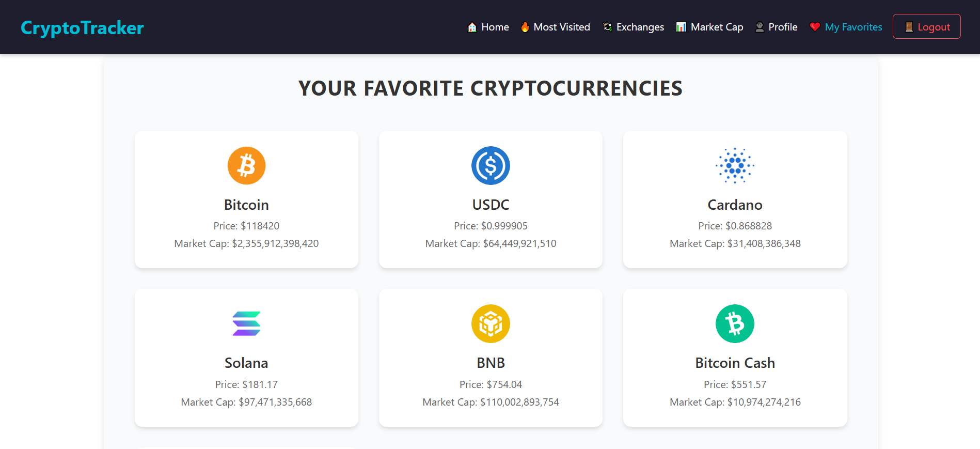
Task: Click the USDC dollar logo
Action: [x=491, y=165]
